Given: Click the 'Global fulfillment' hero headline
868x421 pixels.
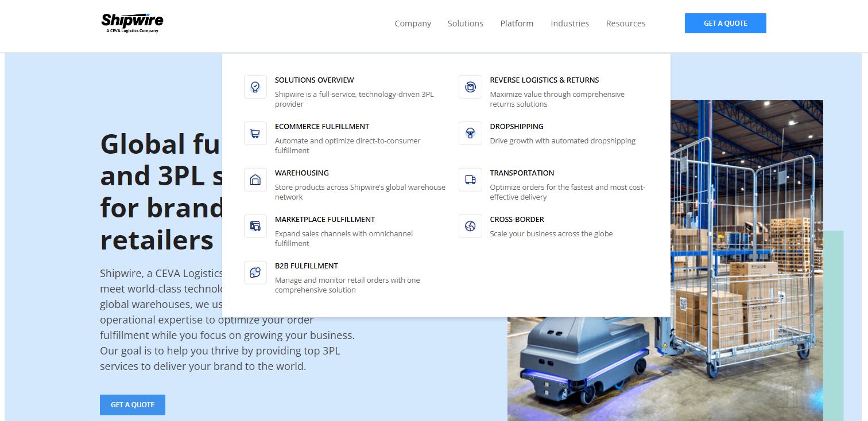Looking at the screenshot, I should click(161, 192).
